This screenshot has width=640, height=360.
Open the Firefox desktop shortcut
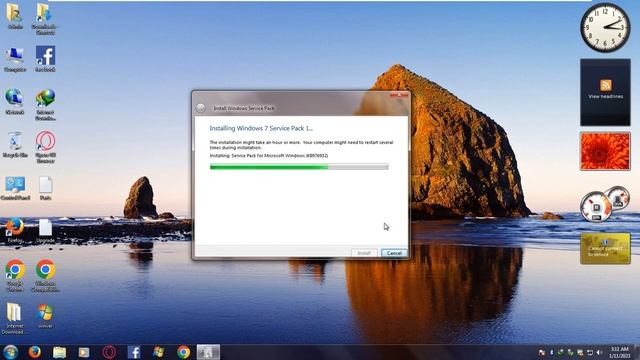point(15,231)
